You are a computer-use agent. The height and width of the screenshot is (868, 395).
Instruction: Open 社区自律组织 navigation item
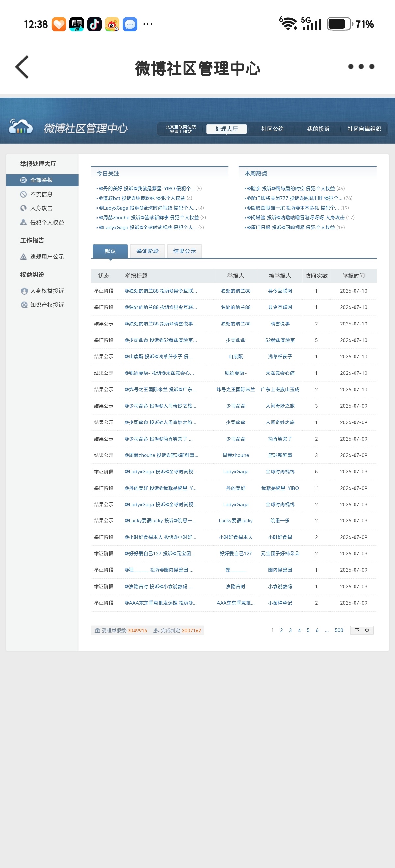tap(364, 129)
